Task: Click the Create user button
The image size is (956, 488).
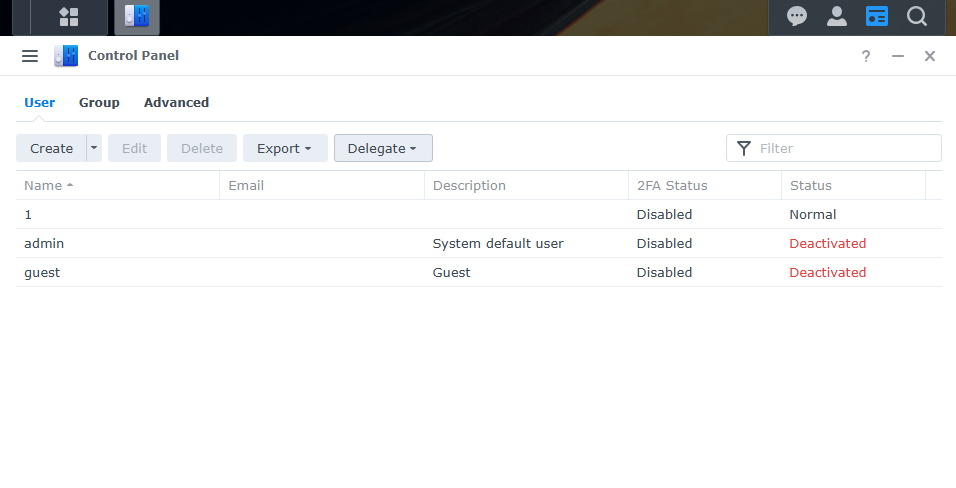Action: coord(51,148)
